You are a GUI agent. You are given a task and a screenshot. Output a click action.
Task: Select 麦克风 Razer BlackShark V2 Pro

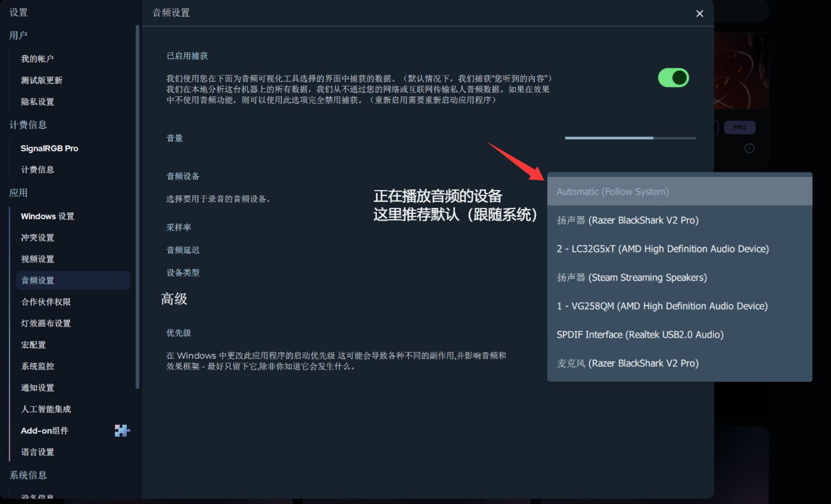coord(679,363)
